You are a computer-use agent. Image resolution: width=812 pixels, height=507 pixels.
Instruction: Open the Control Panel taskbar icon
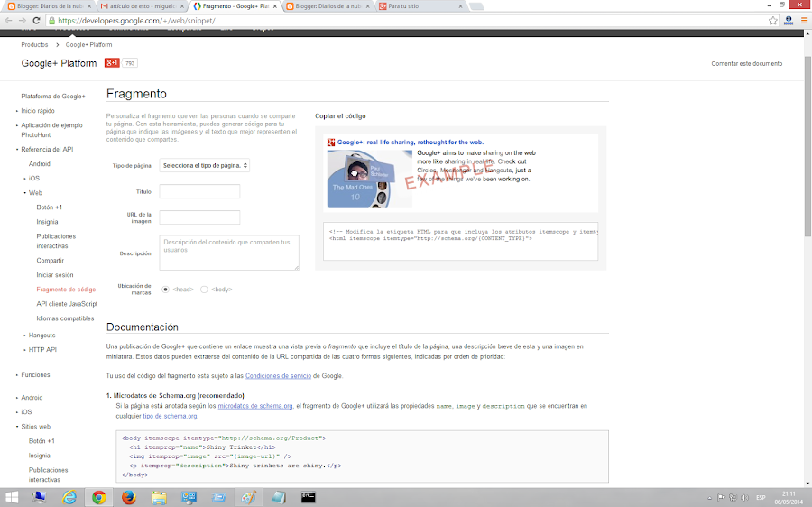pos(189,498)
